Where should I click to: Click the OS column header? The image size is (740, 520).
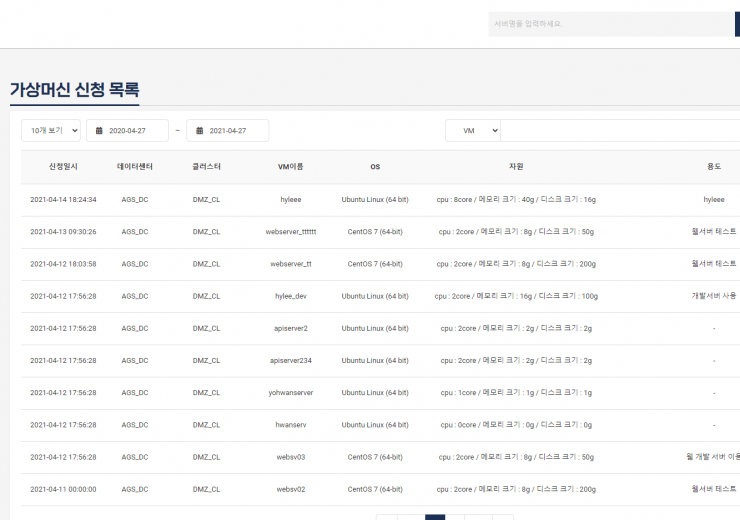(x=375, y=166)
